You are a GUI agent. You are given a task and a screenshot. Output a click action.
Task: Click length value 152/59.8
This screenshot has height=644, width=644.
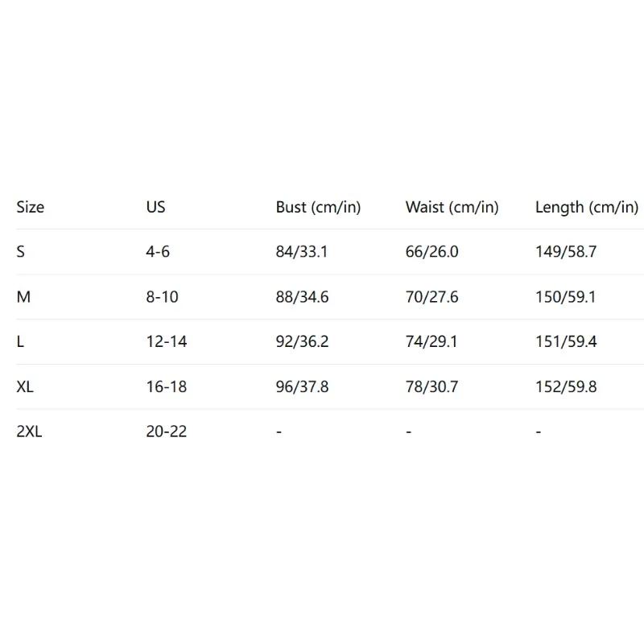[x=565, y=387]
